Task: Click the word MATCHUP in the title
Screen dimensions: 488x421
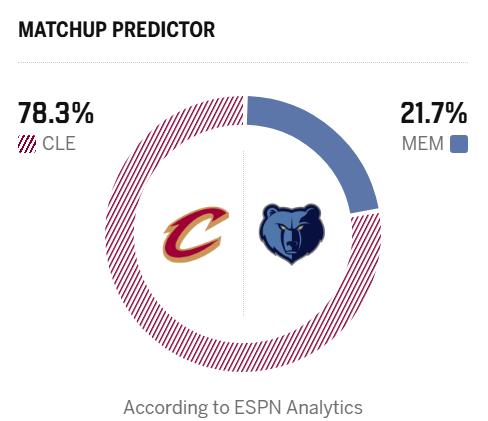Action: 62,30
